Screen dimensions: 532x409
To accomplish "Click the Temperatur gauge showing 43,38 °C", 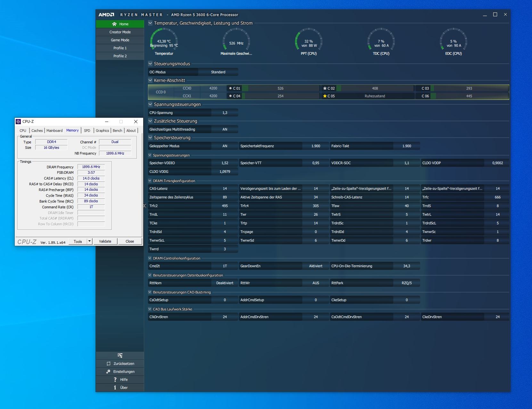I will point(164,41).
